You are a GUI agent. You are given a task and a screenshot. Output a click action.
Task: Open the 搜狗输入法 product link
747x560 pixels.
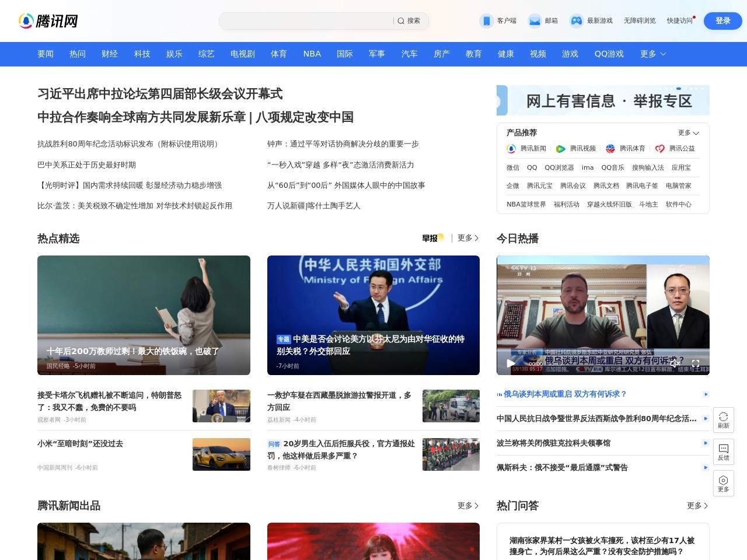tap(648, 167)
